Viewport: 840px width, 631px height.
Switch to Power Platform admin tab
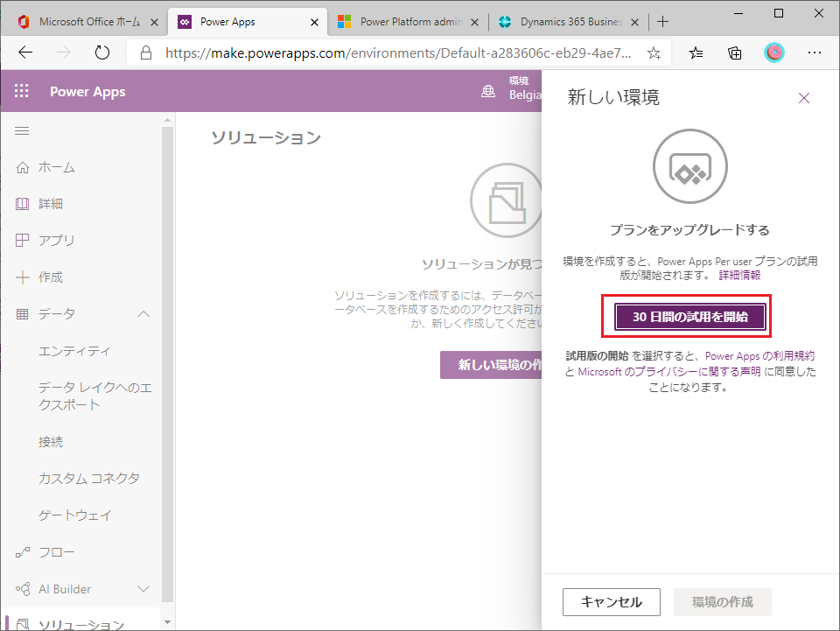(407, 21)
